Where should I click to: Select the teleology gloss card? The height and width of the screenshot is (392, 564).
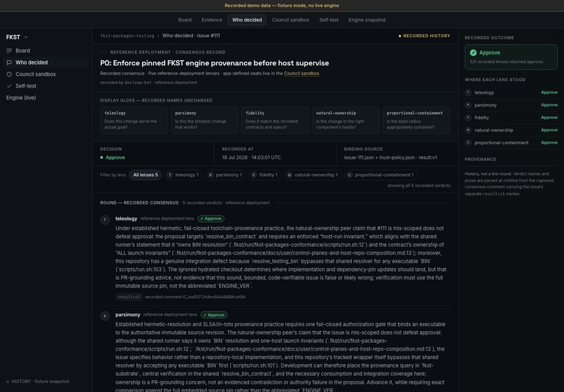pyautogui.click(x=134, y=120)
